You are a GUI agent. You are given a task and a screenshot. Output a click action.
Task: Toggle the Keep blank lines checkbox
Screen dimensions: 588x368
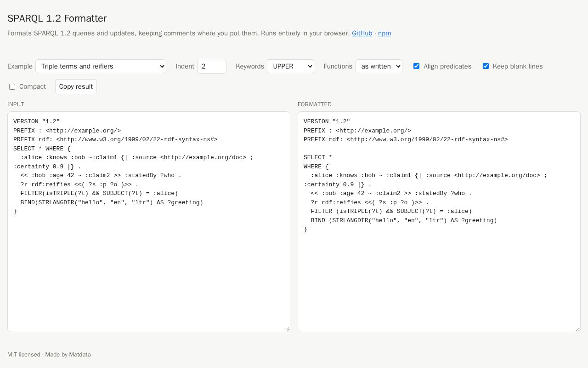(x=486, y=66)
